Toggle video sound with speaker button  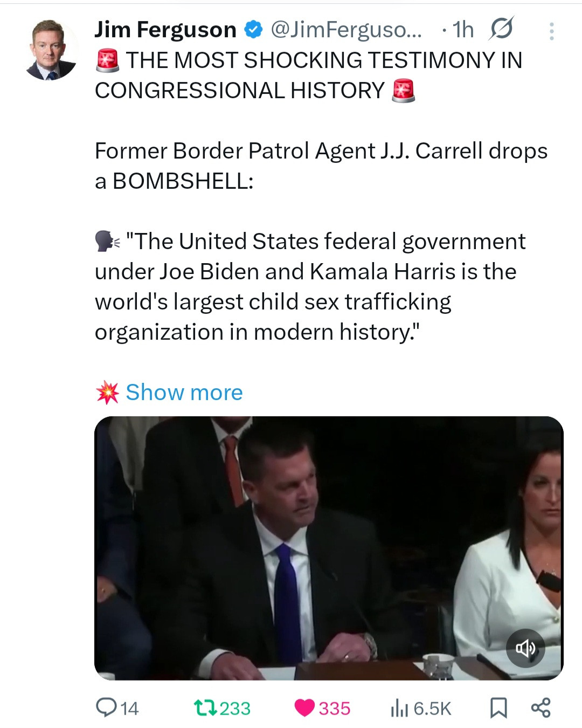pyautogui.click(x=525, y=648)
